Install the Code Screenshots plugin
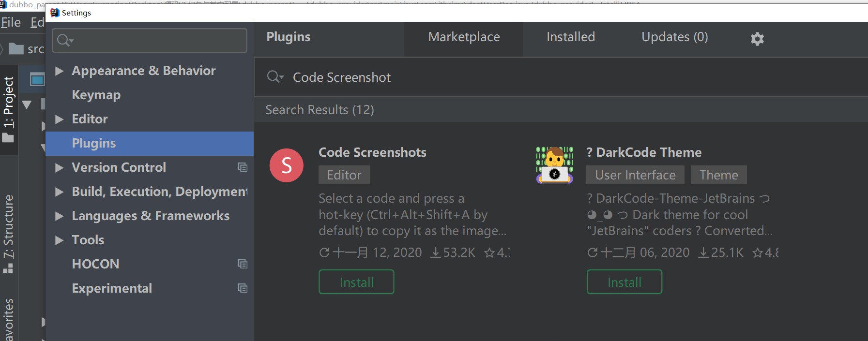Image resolution: width=868 pixels, height=341 pixels. pos(356,282)
